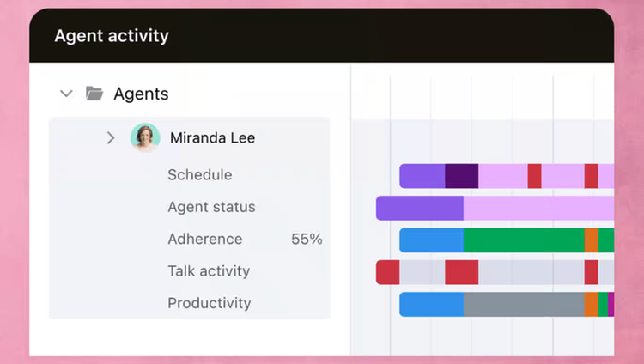Expand Miranda Lee's row chevron
644x364 pixels.
click(x=111, y=137)
